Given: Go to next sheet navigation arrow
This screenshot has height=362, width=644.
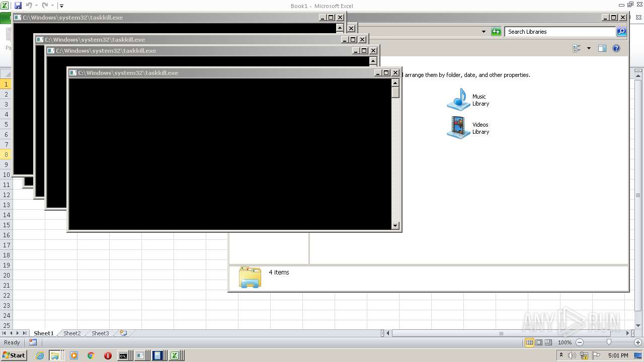Looking at the screenshot, I should click(18, 333).
